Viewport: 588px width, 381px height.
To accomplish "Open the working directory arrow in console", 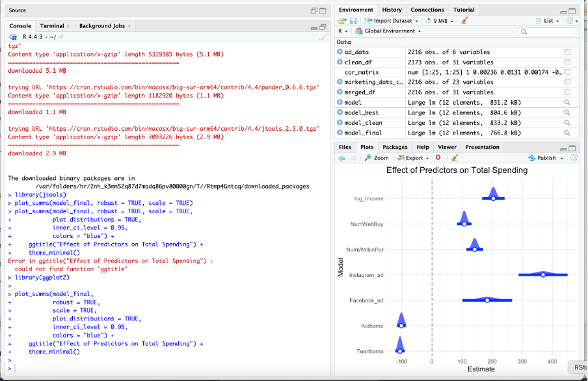I will 60,37.
